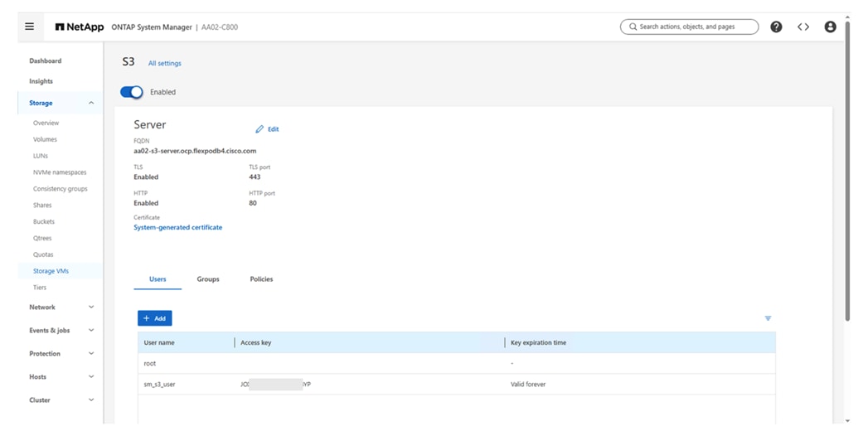Click the Edit link next to Server
The height and width of the screenshot is (436, 868).
click(x=274, y=129)
